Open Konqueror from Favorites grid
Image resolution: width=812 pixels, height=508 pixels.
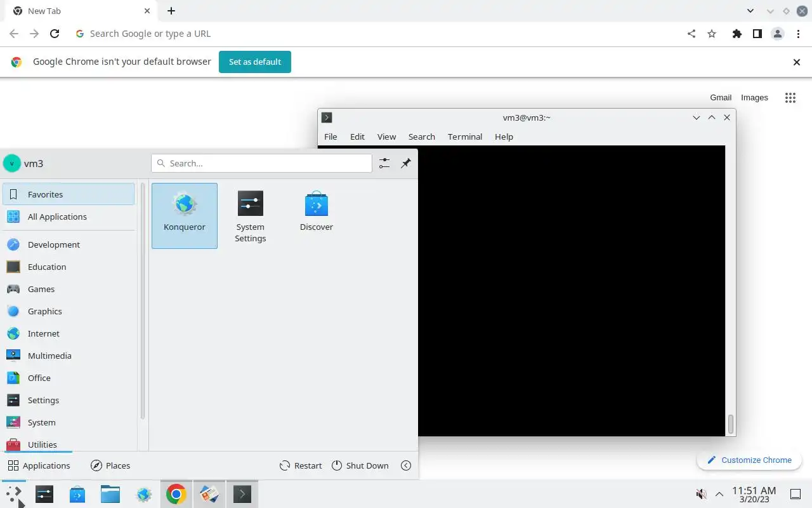point(185,216)
